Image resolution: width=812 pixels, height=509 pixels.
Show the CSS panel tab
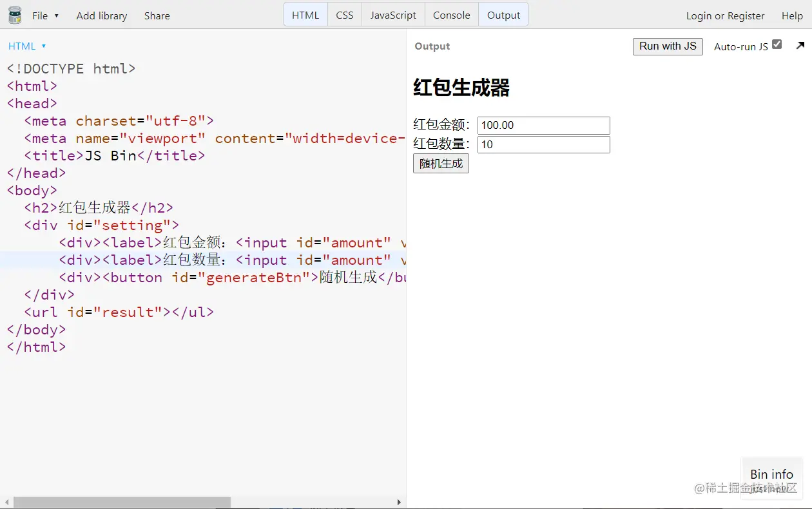click(345, 15)
